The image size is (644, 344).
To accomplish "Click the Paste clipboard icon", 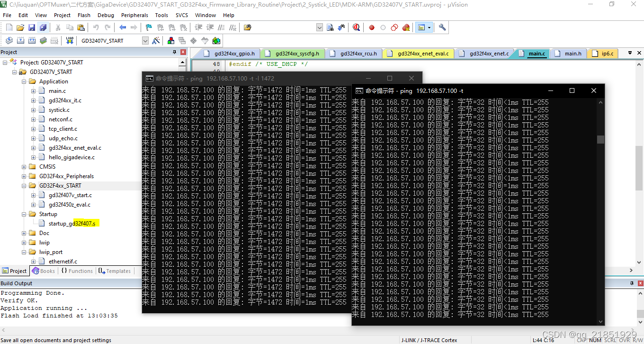I will pos(81,27).
